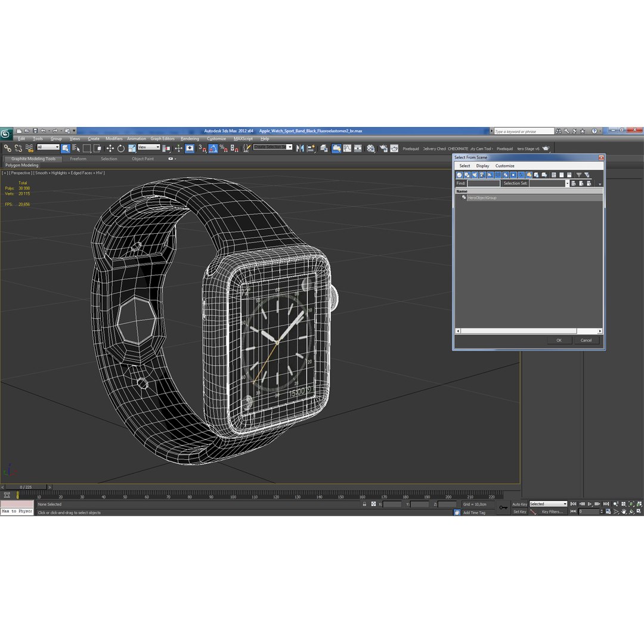This screenshot has height=644, width=644.
Task: Click Set Keys large key icon
Action: [x=503, y=507]
